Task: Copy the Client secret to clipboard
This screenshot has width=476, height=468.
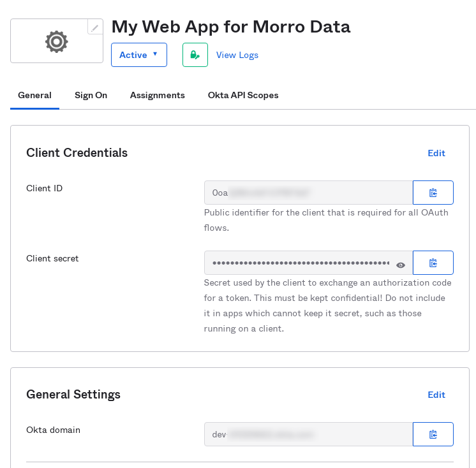Action: [433, 263]
